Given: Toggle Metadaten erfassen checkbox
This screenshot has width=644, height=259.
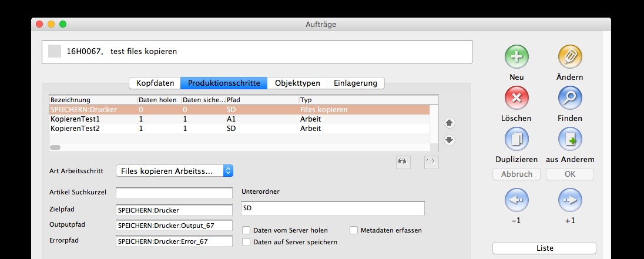Looking at the screenshot, I should [354, 230].
